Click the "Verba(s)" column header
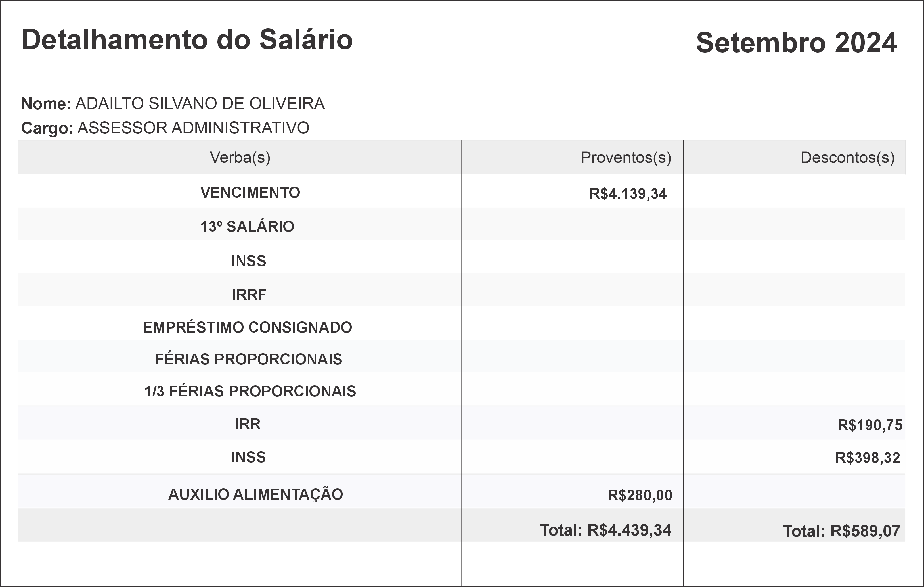 [x=240, y=157]
